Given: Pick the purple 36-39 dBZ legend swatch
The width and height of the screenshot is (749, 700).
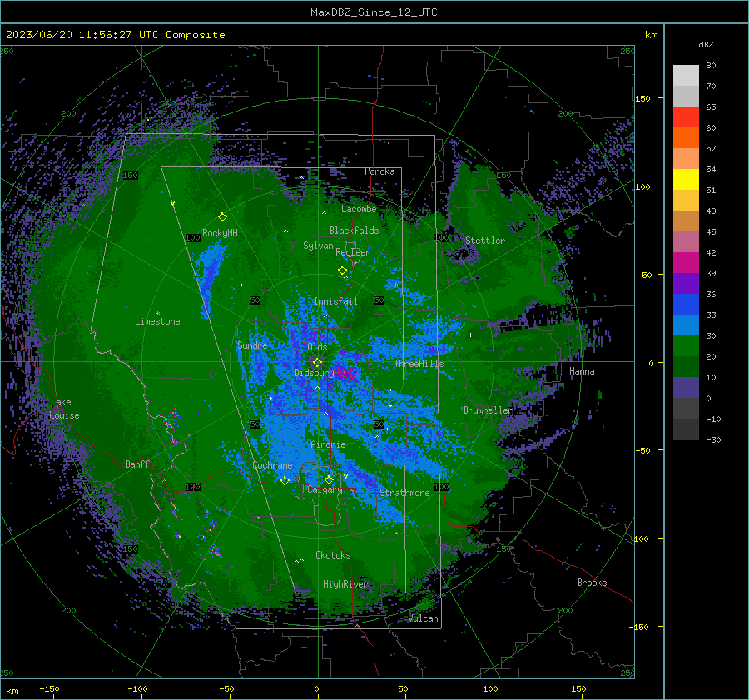Looking at the screenshot, I should pos(686,283).
